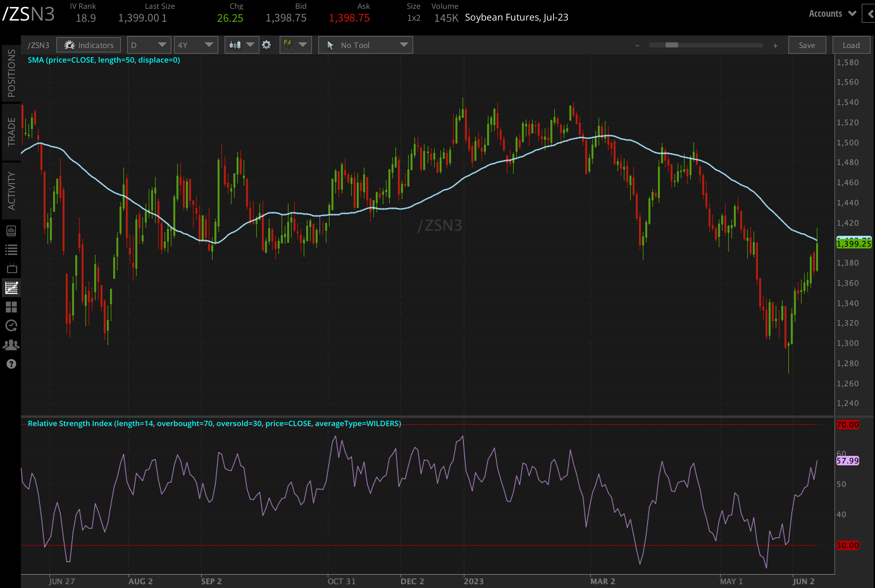Select the active chart grid icon
The image size is (875, 588).
[x=11, y=288]
